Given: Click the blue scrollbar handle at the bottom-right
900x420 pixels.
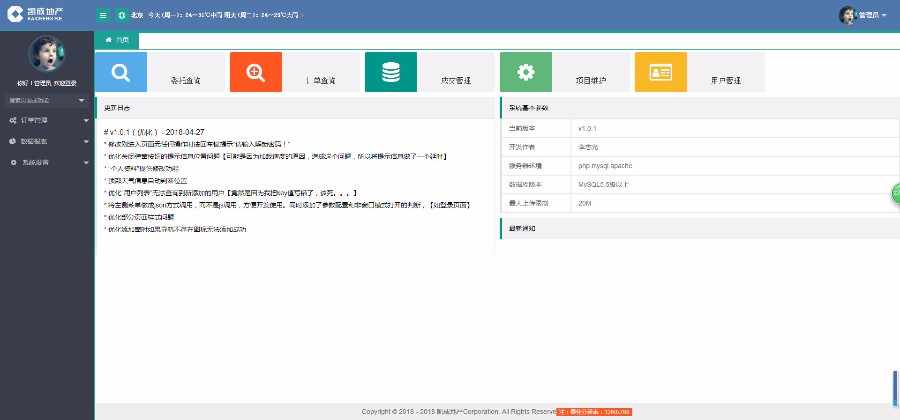Looking at the screenshot, I should pyautogui.click(x=895, y=389).
